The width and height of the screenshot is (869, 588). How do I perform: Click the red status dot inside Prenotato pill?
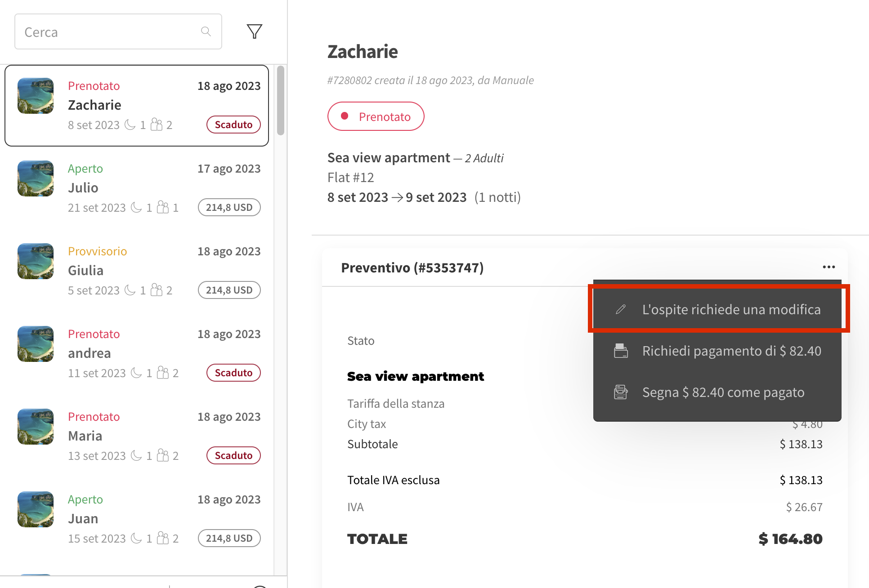tap(345, 116)
